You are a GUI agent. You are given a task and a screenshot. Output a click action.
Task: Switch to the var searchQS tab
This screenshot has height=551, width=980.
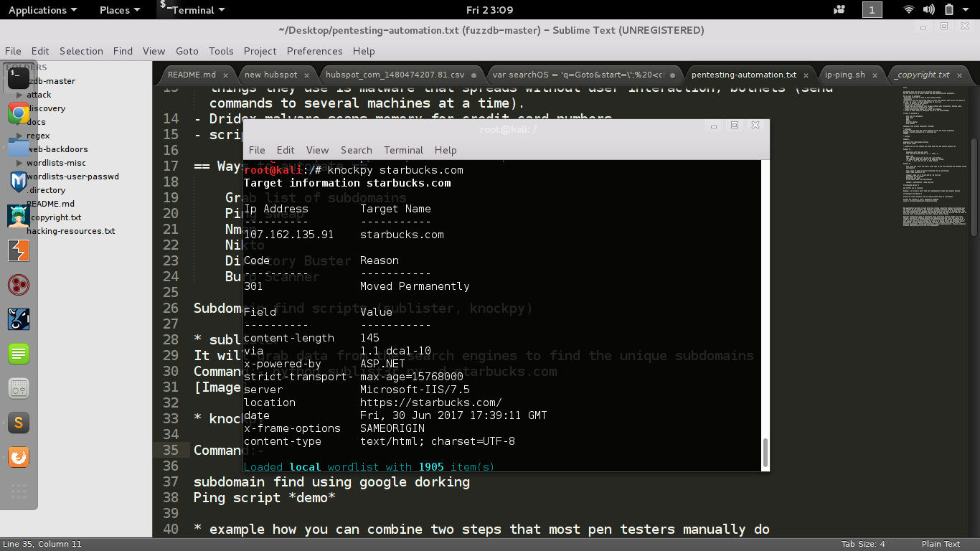(x=578, y=75)
